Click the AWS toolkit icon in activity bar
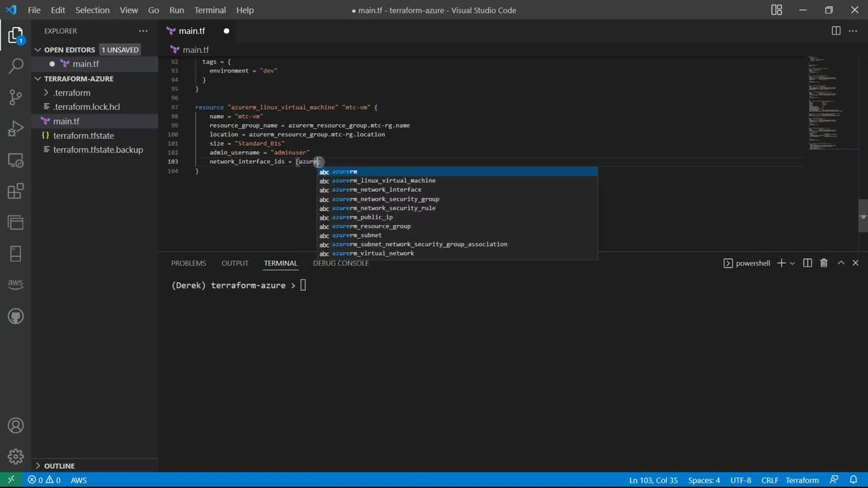 [16, 284]
